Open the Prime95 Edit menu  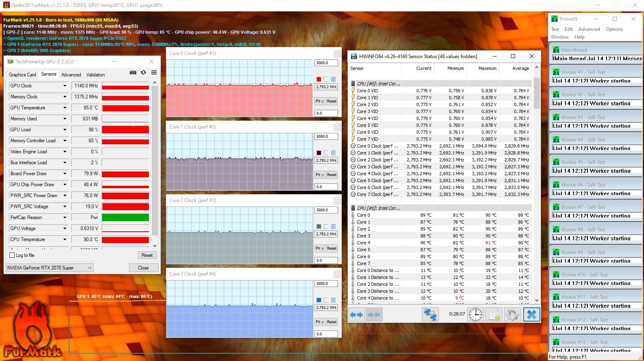(x=569, y=29)
